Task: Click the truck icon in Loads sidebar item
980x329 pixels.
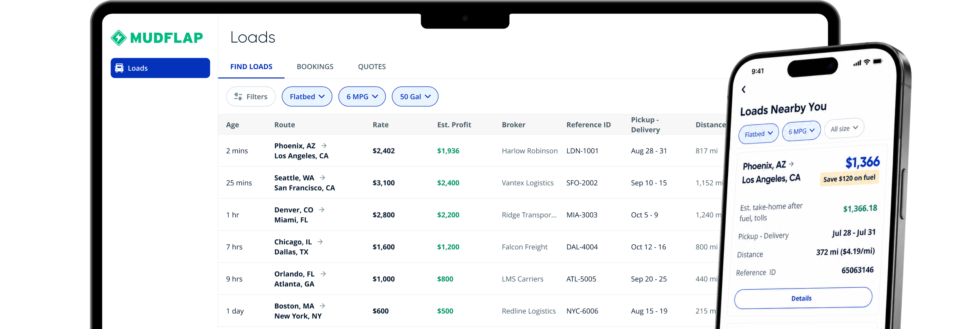Action: point(119,68)
